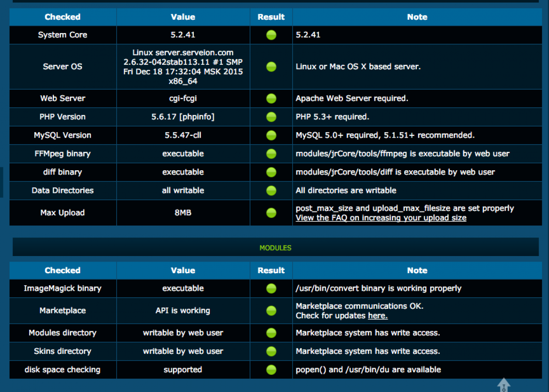
Task: Click the Skins directory green status icon
Action: 271,351
